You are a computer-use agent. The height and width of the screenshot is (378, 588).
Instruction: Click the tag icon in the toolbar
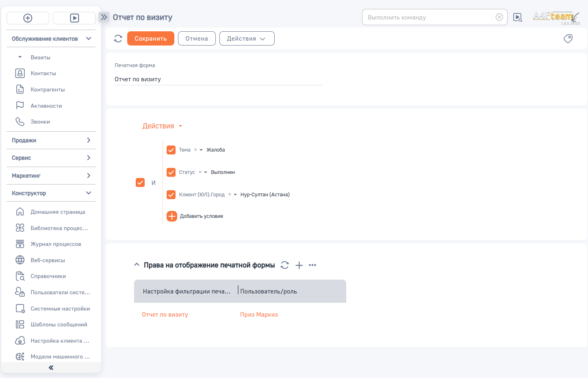pyautogui.click(x=568, y=39)
